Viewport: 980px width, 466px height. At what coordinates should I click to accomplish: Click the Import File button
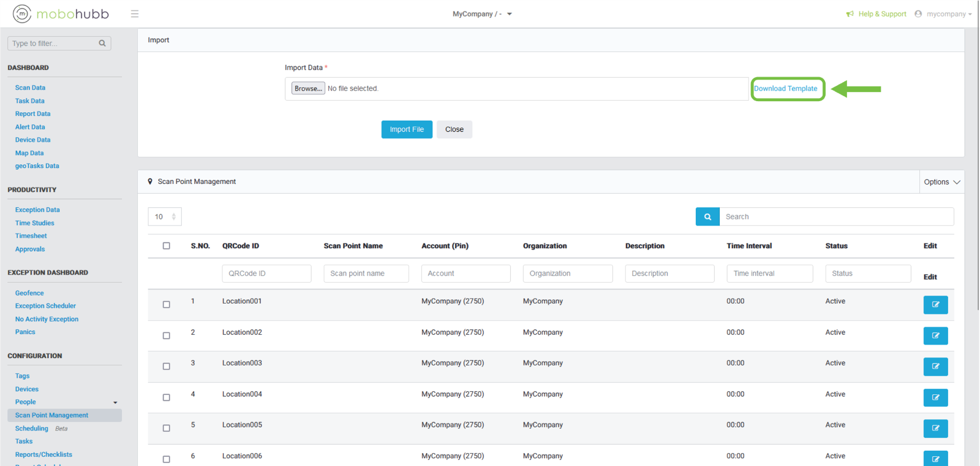pos(407,129)
